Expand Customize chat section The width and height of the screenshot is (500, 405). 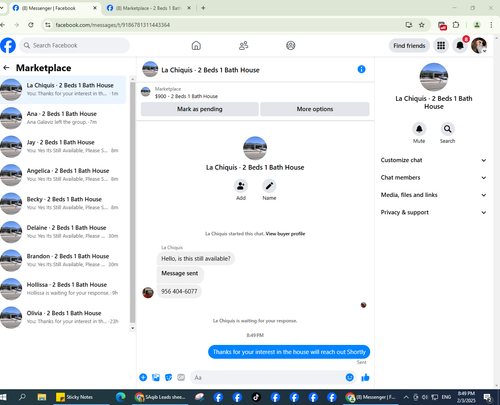[433, 160]
